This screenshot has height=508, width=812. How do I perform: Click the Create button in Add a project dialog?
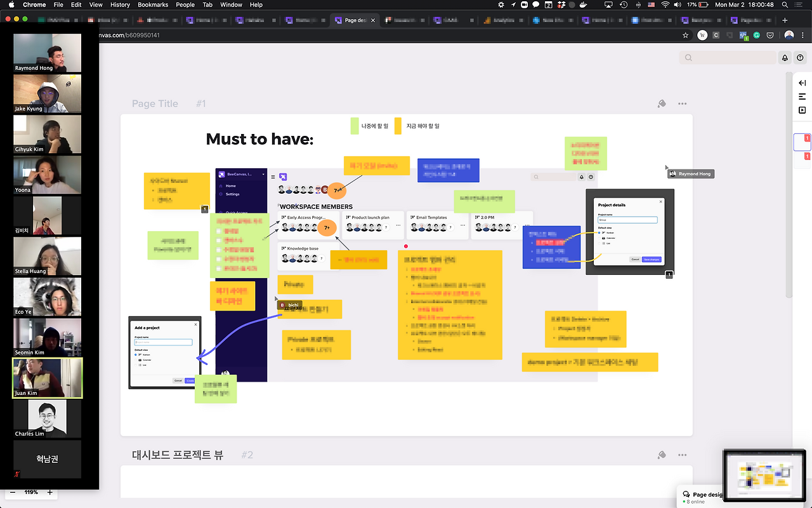click(x=190, y=381)
